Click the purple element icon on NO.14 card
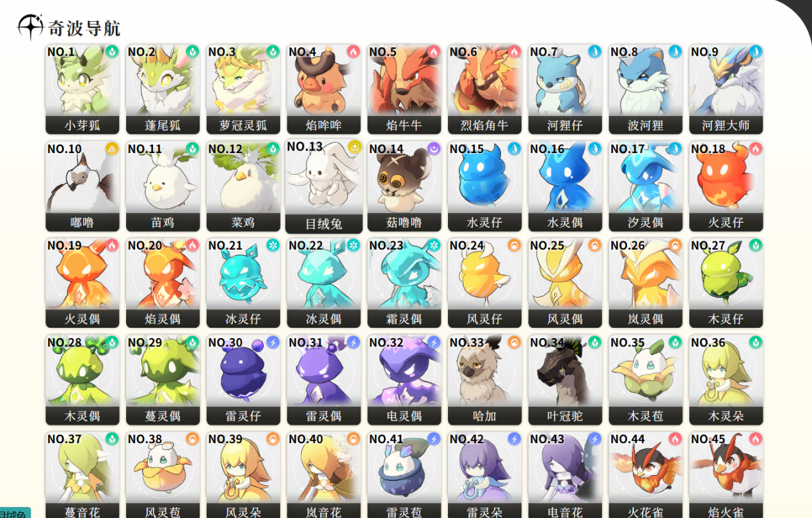This screenshot has width=812, height=518. click(434, 149)
